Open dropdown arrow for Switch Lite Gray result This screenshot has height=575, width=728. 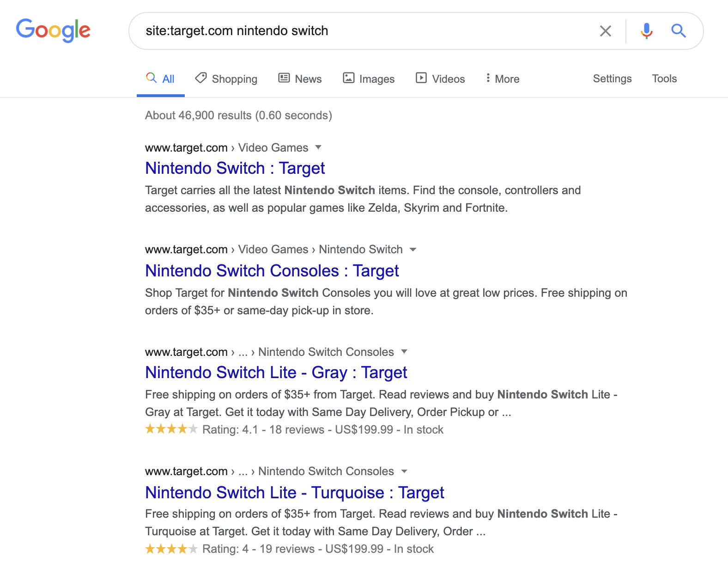click(404, 352)
